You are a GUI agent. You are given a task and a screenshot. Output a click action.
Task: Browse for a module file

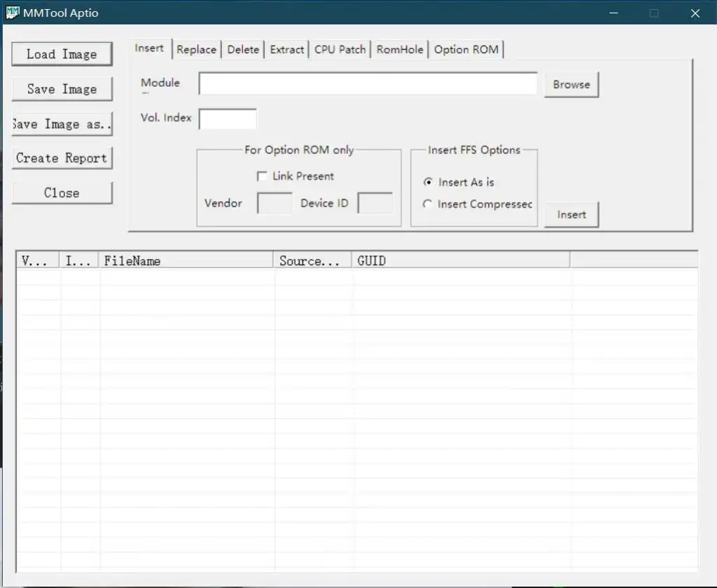[571, 85]
